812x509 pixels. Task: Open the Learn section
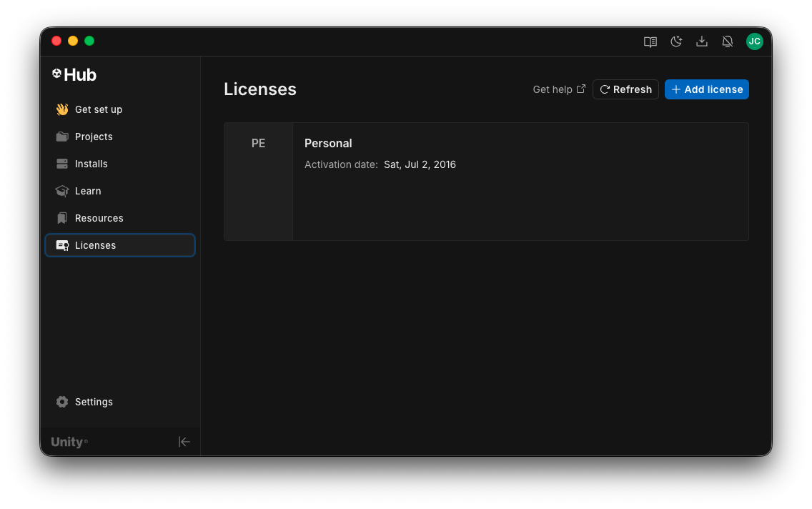point(88,191)
